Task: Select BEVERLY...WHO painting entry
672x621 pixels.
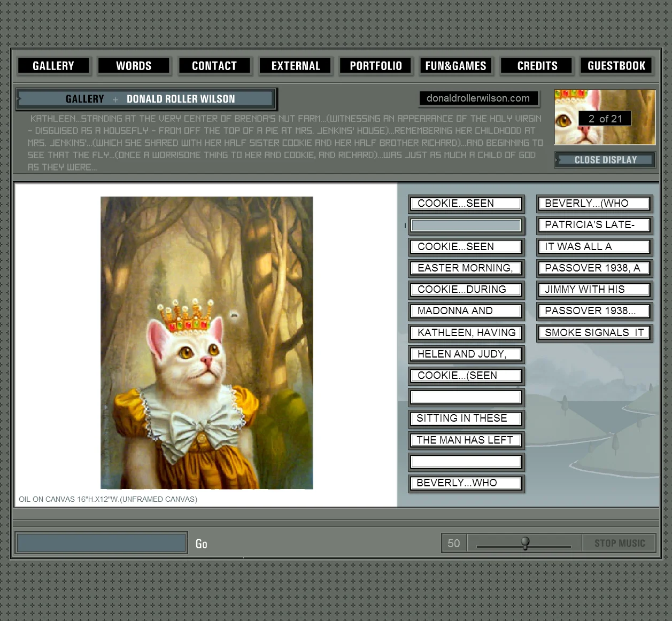Action: 466,483
